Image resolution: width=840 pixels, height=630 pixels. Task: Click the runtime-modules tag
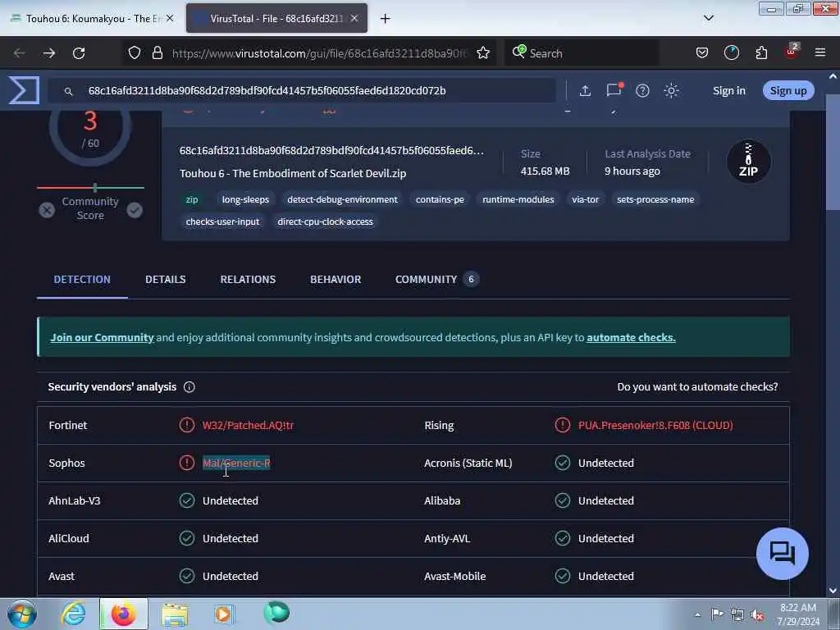point(518,199)
